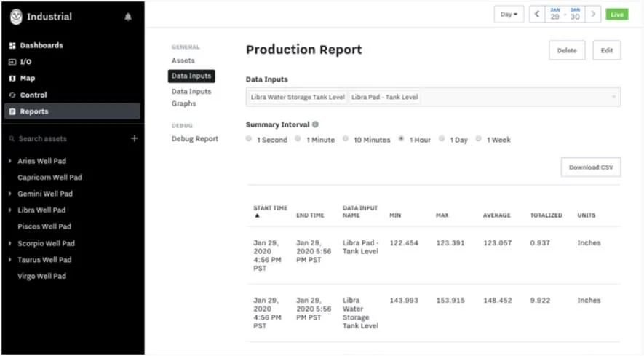The width and height of the screenshot is (644, 356).
Task: Click the search magnifier icon
Action: 12,138
